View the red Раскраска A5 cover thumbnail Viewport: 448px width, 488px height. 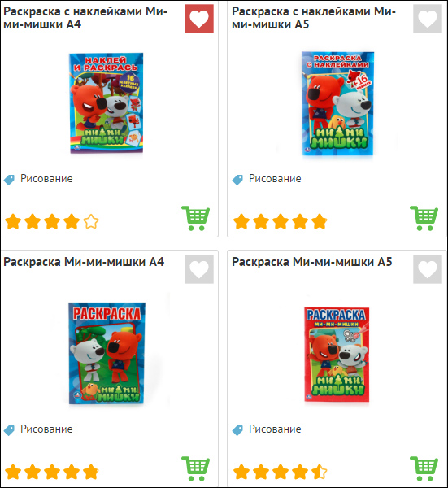click(x=337, y=354)
